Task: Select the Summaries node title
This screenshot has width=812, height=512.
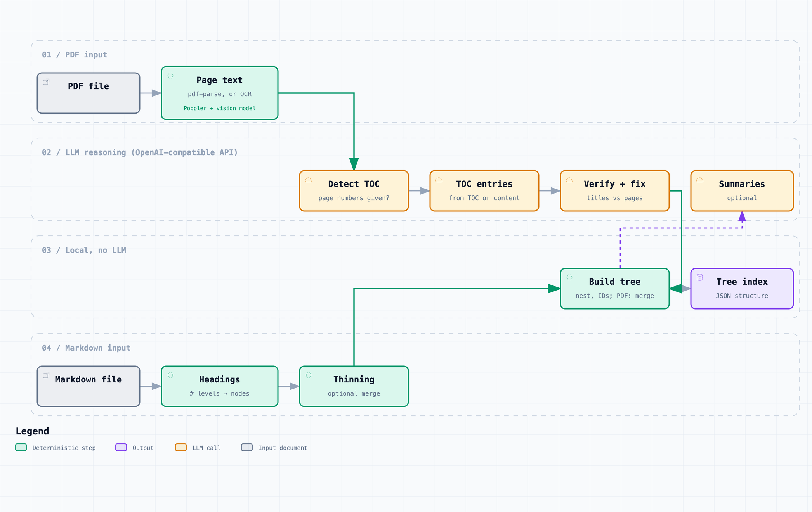Action: pos(742,184)
